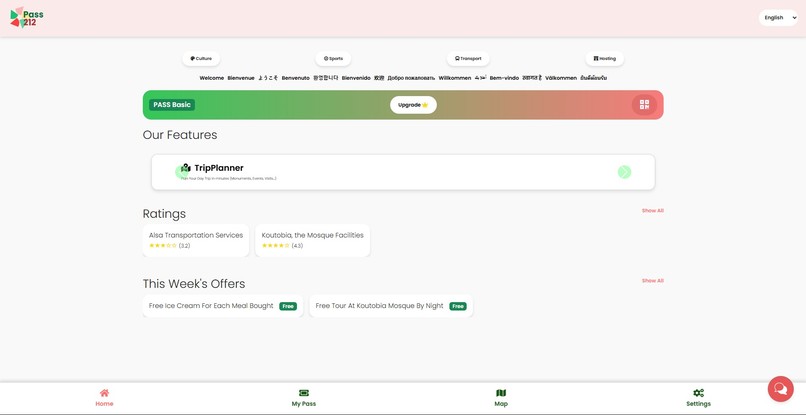Viewport: 806px width, 415px height.
Task: Open the chat support bubble
Action: point(780,389)
